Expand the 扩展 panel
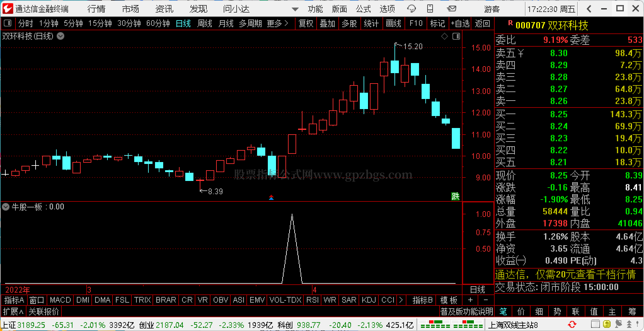The height and width of the screenshot is (331, 644). tap(13, 312)
